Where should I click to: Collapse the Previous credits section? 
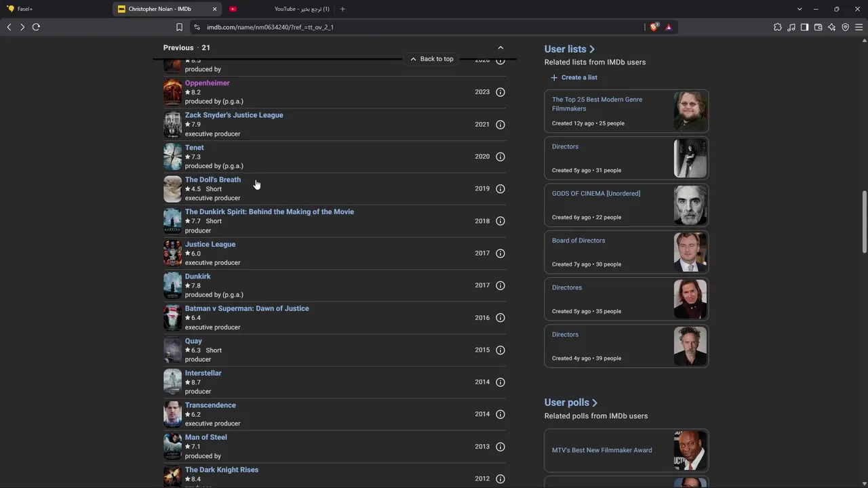pyautogui.click(x=500, y=47)
